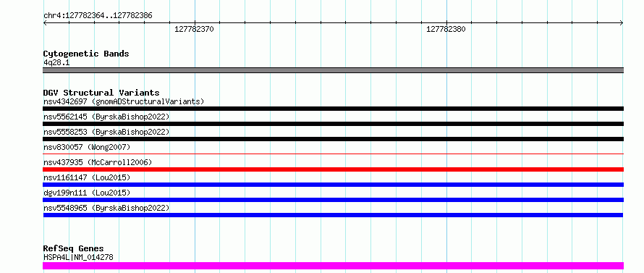Select the Cytogenetic Bands track title
The height and width of the screenshot is (273, 644).
pyautogui.click(x=86, y=54)
